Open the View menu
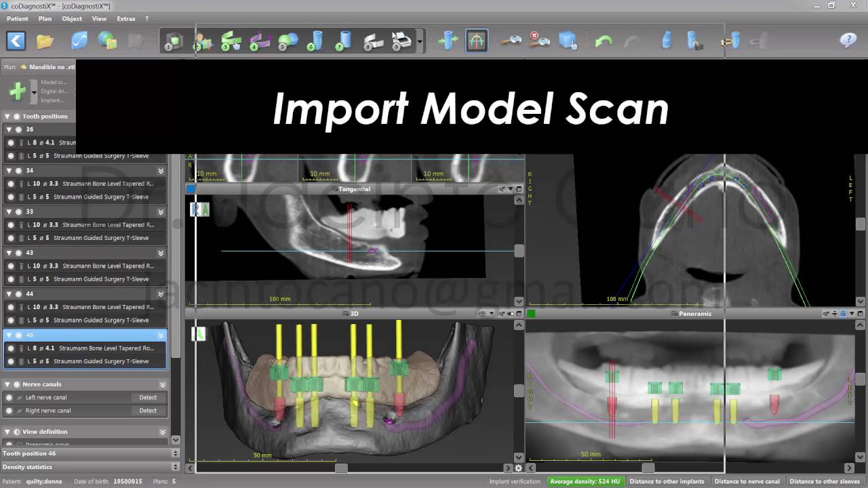868x488 pixels. click(x=99, y=19)
